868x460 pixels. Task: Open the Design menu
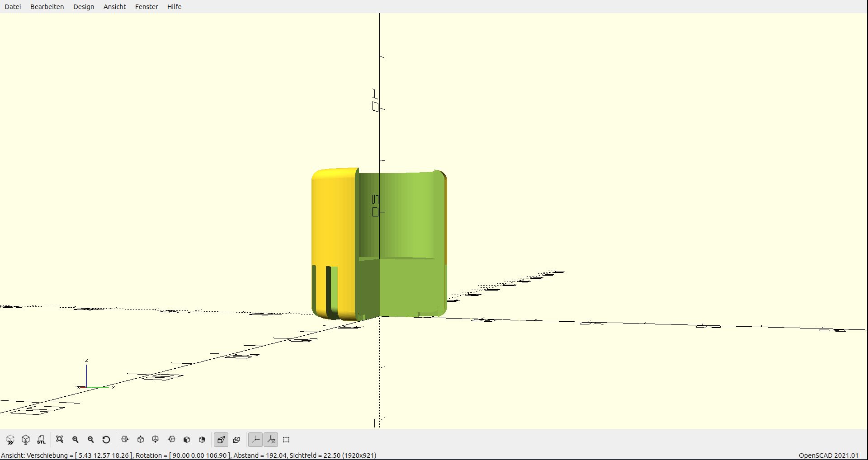click(84, 7)
